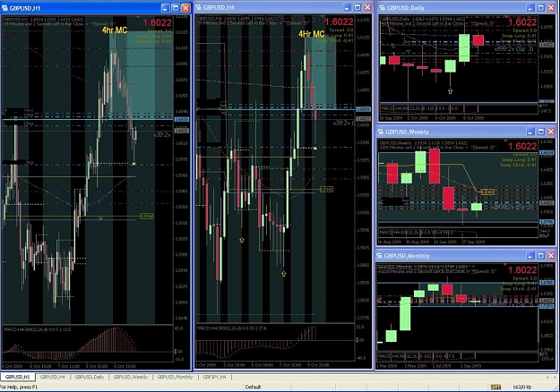
Task: Minimize the GBPUSD,Monthly chart window
Action: [x=530, y=256]
